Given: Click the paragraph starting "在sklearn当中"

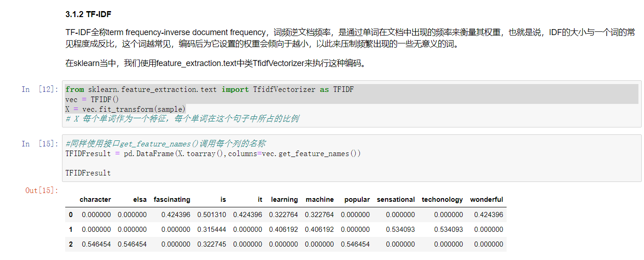Looking at the screenshot, I should tap(216, 63).
